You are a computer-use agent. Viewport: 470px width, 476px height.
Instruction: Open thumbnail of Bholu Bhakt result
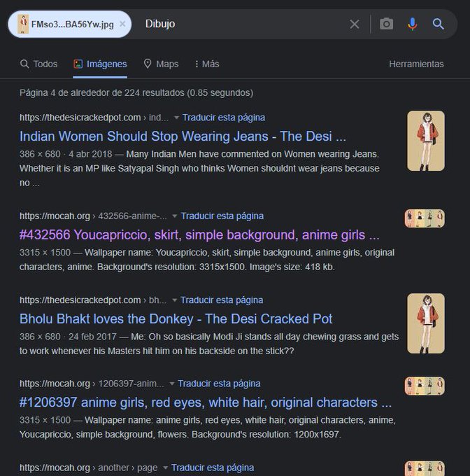426,323
